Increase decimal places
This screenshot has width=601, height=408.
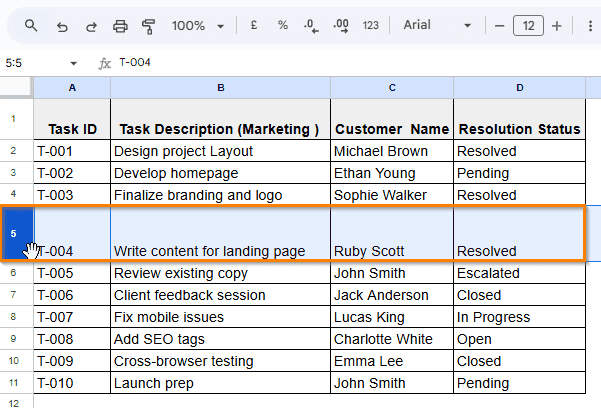pos(340,25)
